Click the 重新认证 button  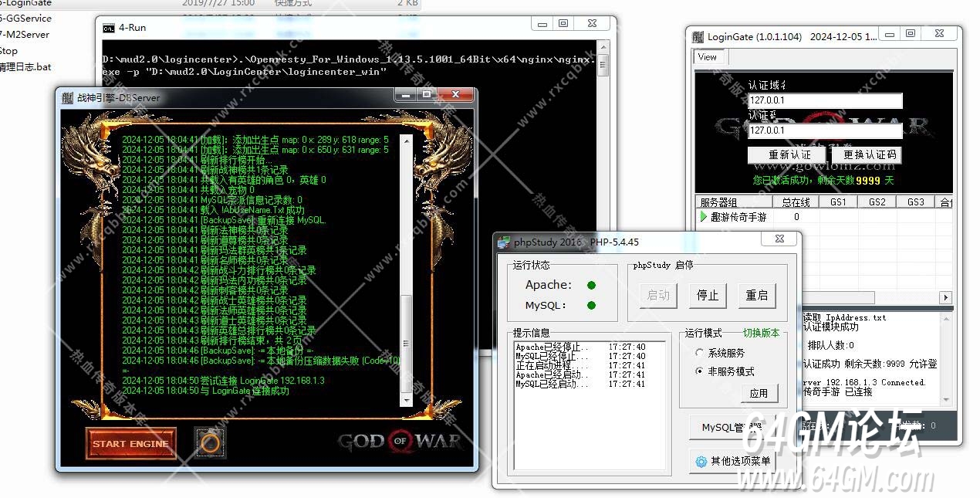[x=789, y=154]
